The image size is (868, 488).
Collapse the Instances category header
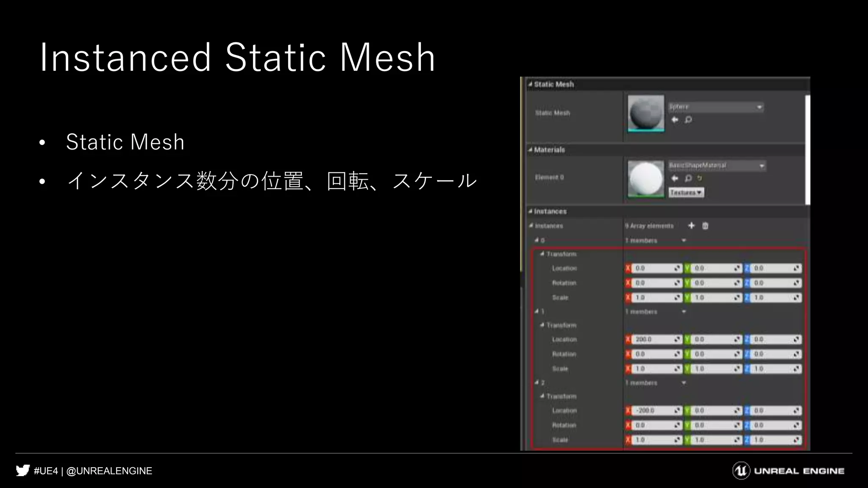click(530, 211)
